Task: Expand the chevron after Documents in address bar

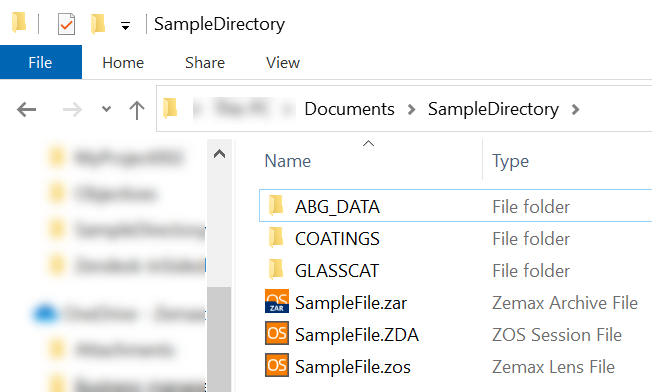Action: coord(411,110)
